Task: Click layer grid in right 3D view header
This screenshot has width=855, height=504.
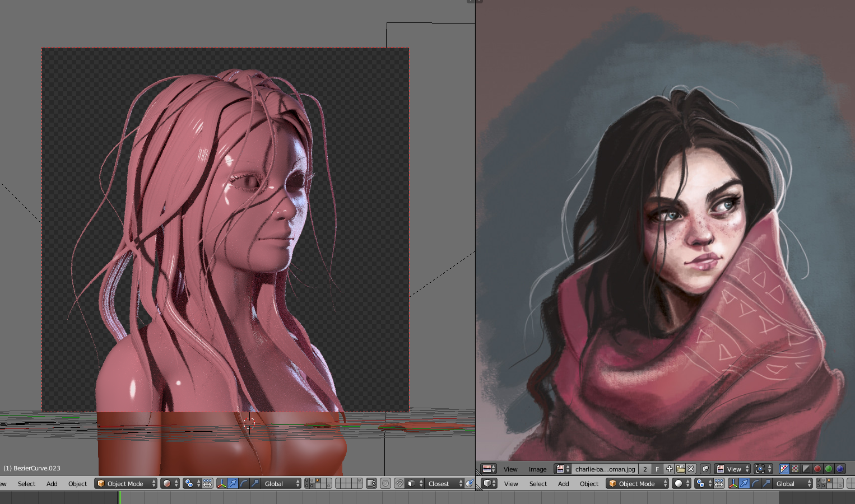Action: pos(830,483)
